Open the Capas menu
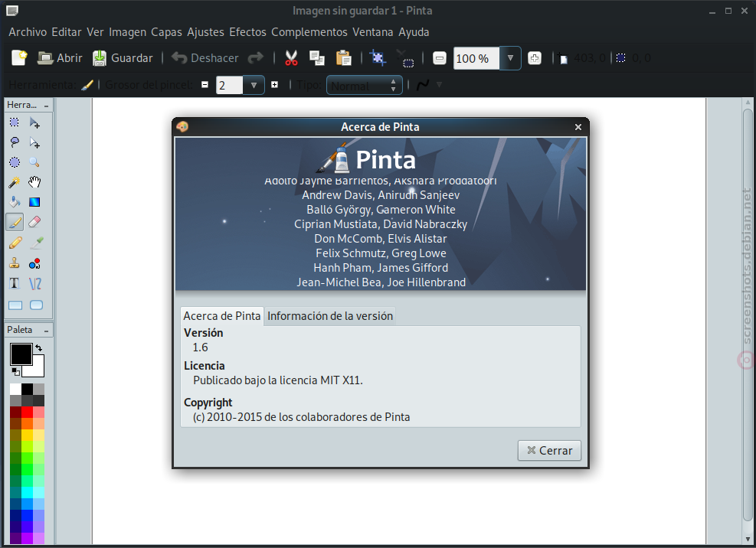 pos(166,32)
